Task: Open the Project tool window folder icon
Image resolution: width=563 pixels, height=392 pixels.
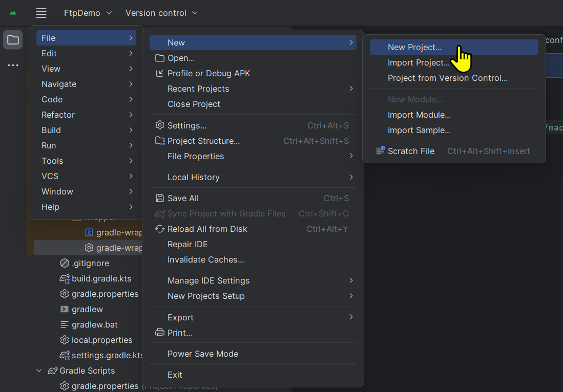Action: tap(13, 39)
